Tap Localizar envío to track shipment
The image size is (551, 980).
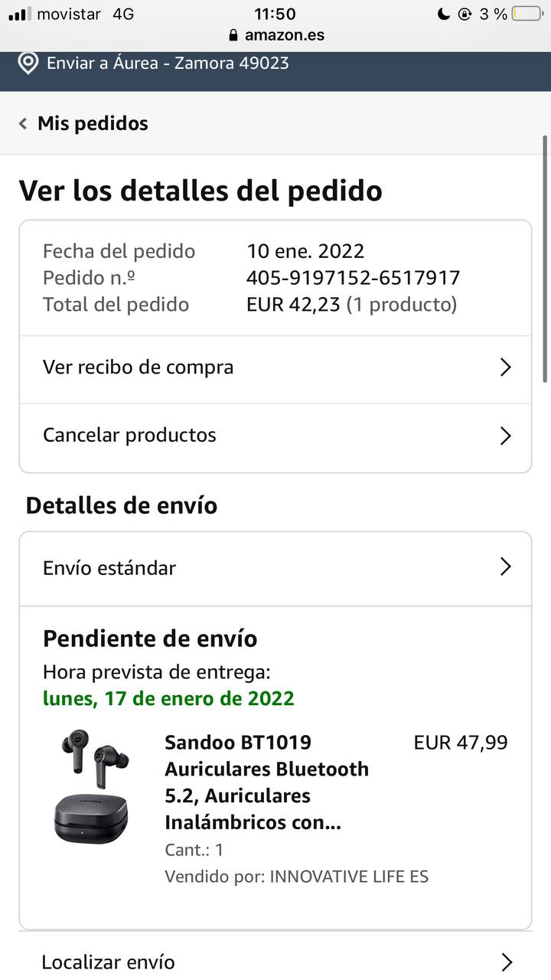point(109,962)
